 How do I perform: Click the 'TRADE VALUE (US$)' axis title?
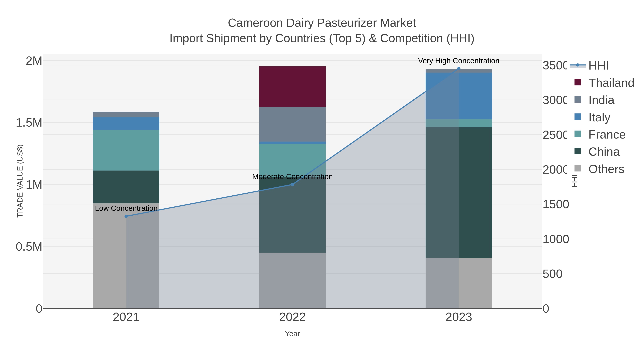click(x=20, y=181)
